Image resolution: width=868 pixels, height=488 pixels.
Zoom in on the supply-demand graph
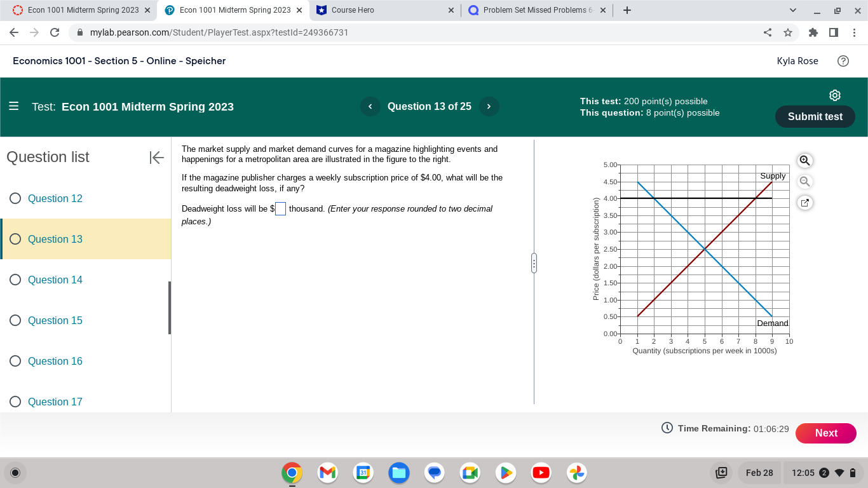804,161
